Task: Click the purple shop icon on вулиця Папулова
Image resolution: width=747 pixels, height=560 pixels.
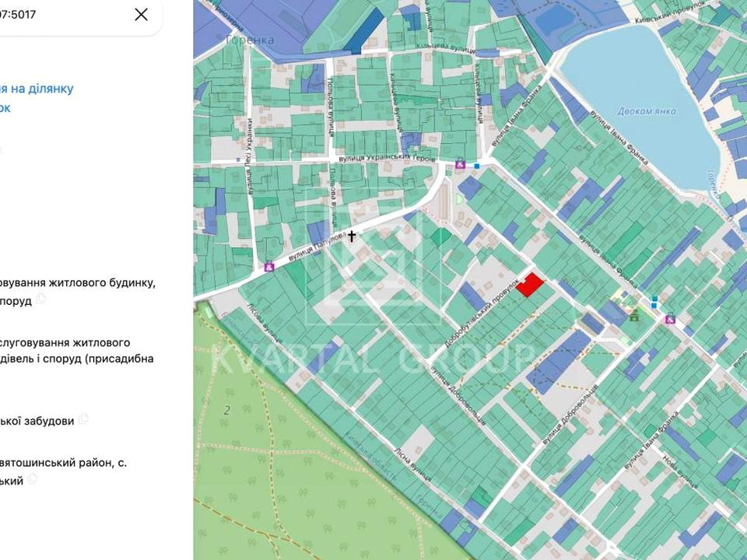Action: 269,267
